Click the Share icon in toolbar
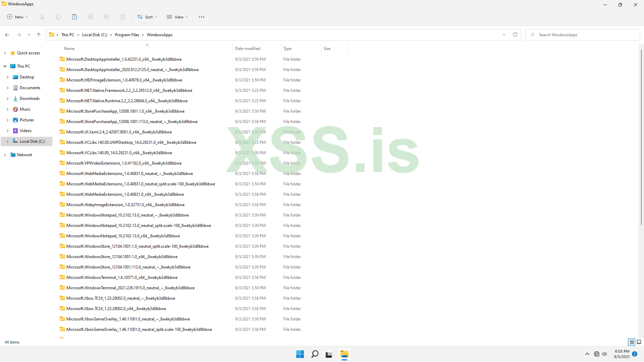Screen dimensions: 644x362 coord(107,17)
